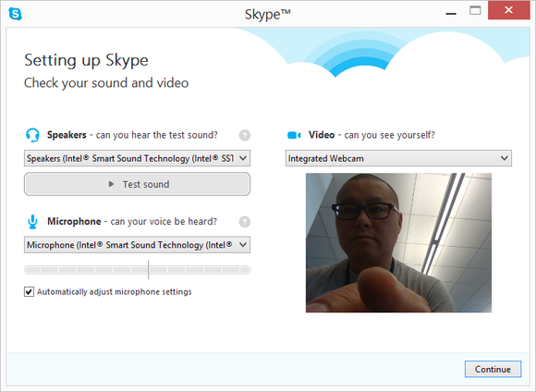The width and height of the screenshot is (536, 392).
Task: Click the Automatically adjust microphone settings label
Action: [x=115, y=292]
